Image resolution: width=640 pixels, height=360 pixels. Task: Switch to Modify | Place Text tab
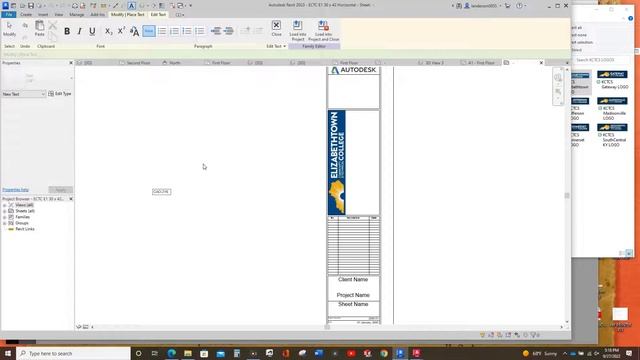(x=128, y=14)
